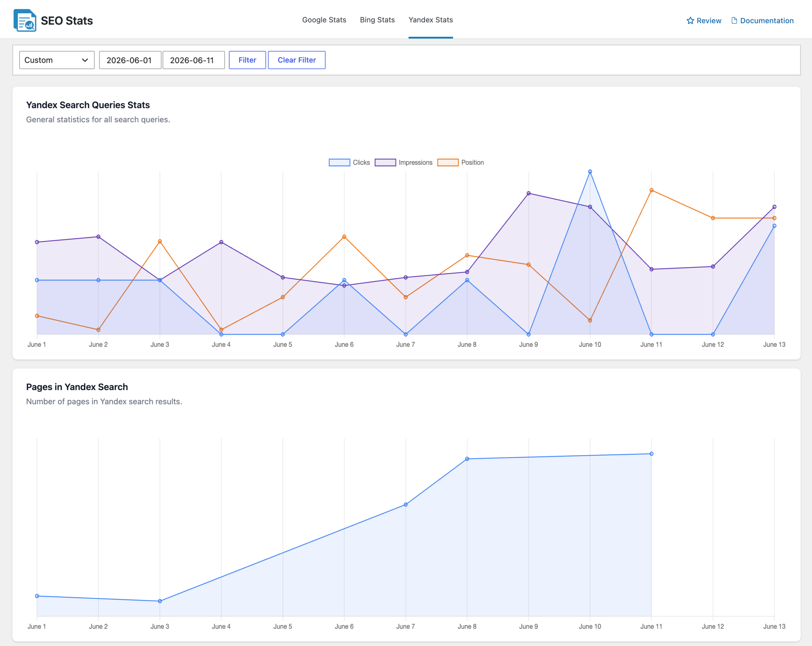This screenshot has height=646, width=812.
Task: Click the Pages chart point at June 11
Action: (x=651, y=454)
